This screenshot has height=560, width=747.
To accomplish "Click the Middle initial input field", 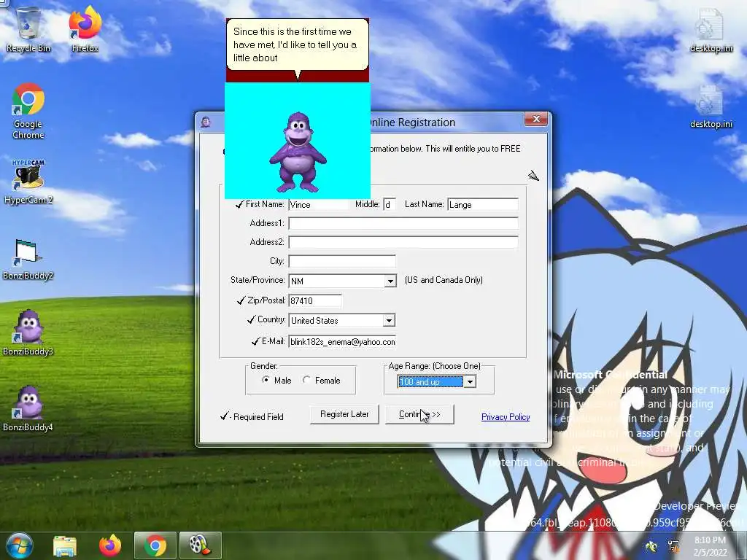I will (390, 204).
